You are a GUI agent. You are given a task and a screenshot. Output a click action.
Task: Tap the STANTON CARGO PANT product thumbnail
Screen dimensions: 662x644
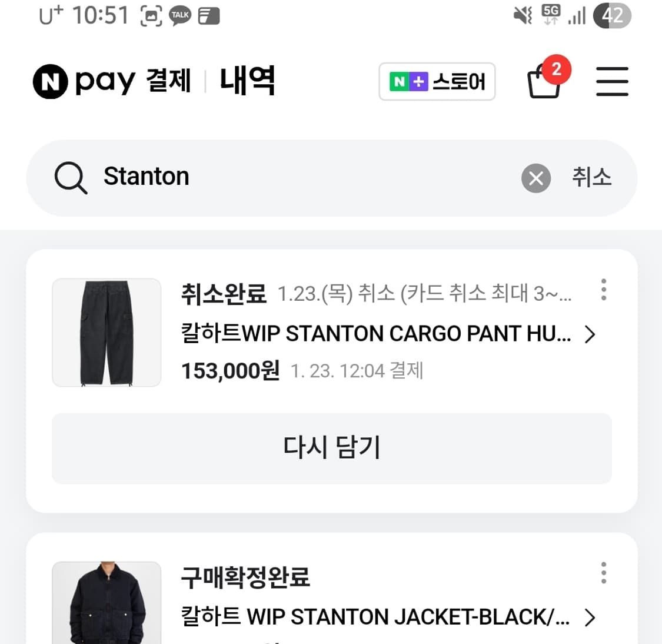click(106, 333)
